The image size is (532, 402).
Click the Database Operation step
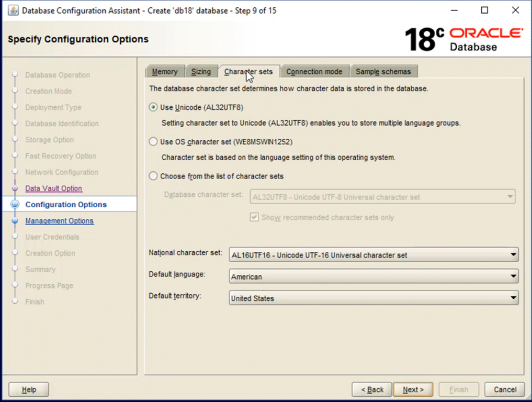(58, 75)
